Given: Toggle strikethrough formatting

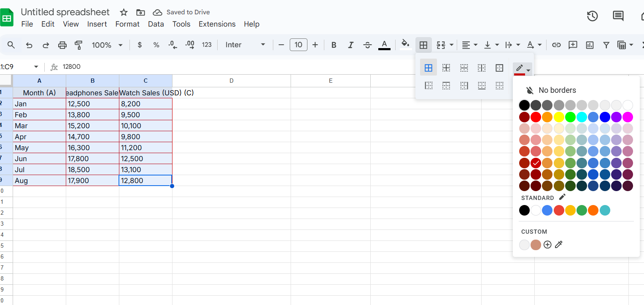Looking at the screenshot, I should [x=367, y=45].
